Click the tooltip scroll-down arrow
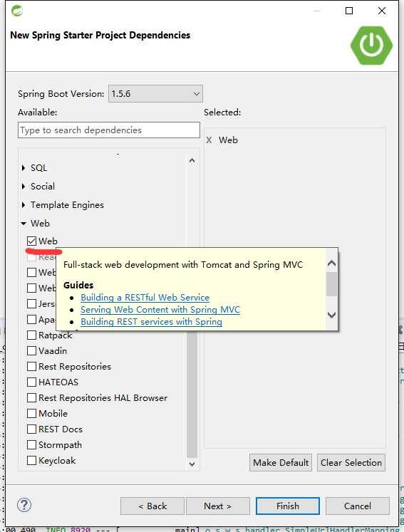Image resolution: width=404 pixels, height=532 pixels. coord(332,315)
